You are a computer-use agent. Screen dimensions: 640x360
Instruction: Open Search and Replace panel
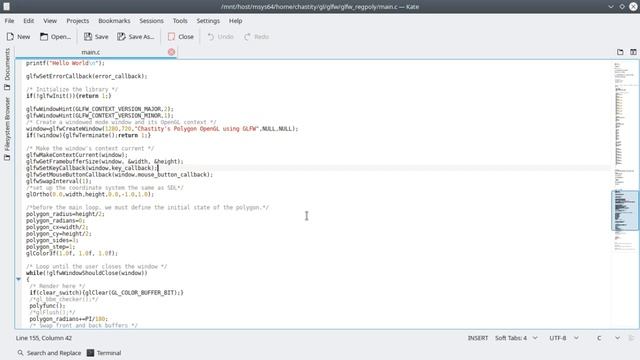point(49,353)
